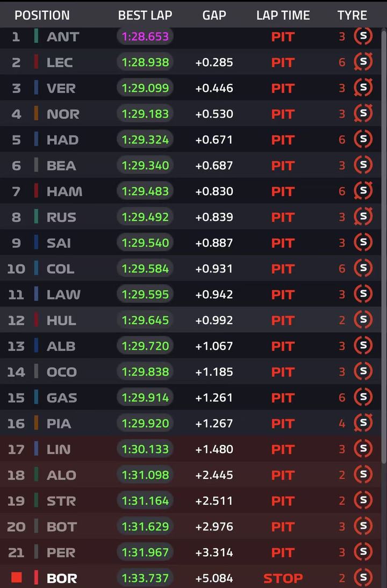Click purple best lap 1:28.653

click(x=145, y=37)
